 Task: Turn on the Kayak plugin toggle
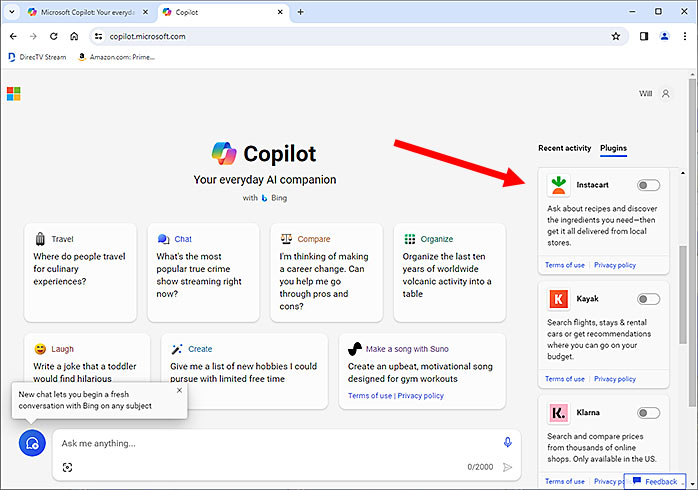tap(648, 299)
